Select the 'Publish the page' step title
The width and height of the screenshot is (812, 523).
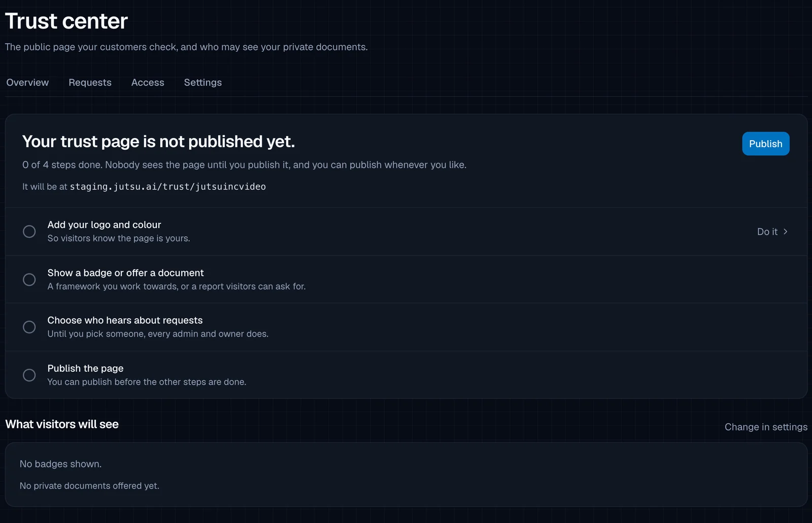pos(85,368)
